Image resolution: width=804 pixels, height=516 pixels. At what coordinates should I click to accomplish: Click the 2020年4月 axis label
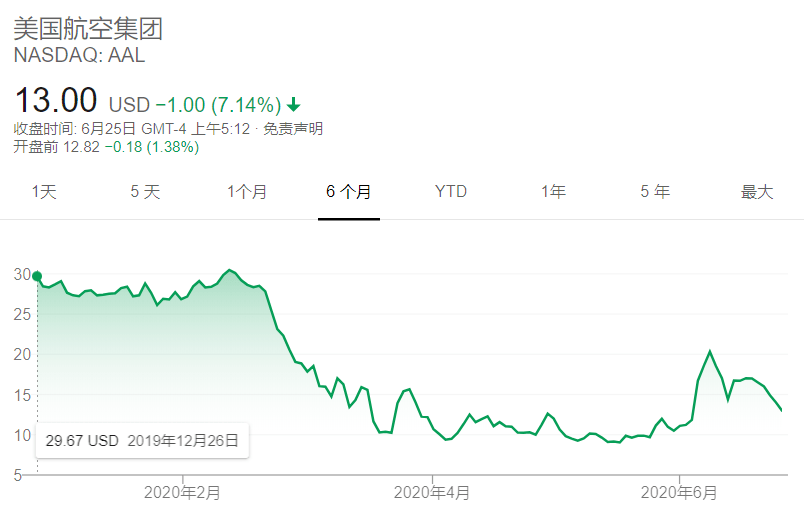(432, 493)
